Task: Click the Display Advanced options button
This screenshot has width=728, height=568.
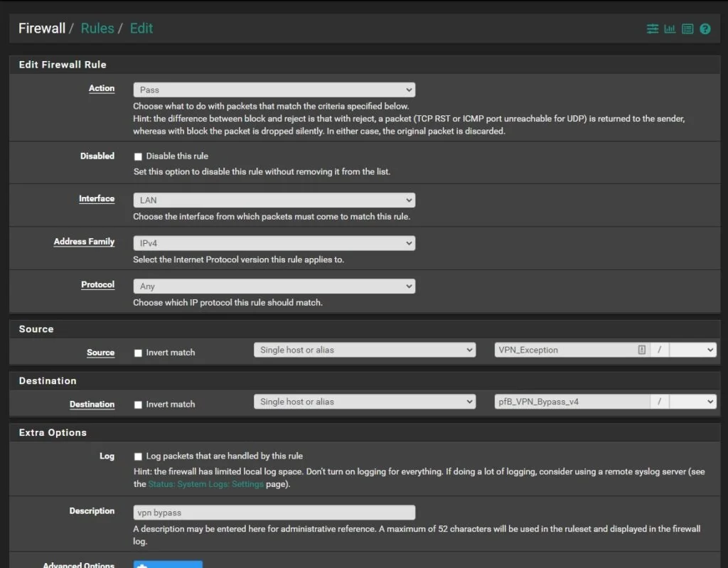Action: [168, 564]
